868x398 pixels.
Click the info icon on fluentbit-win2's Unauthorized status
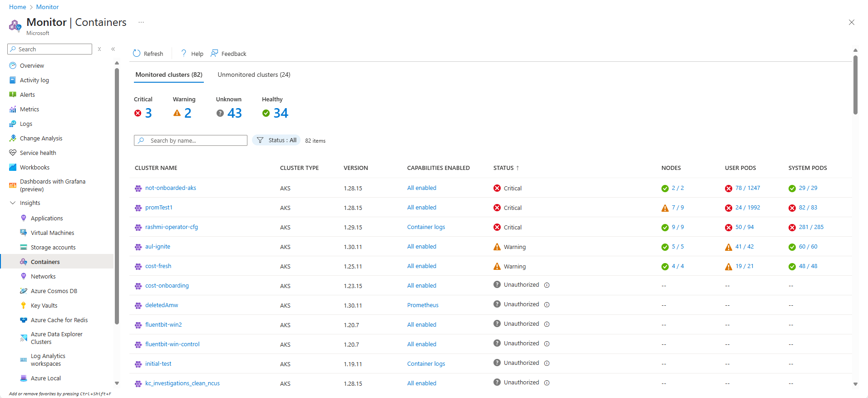(547, 324)
